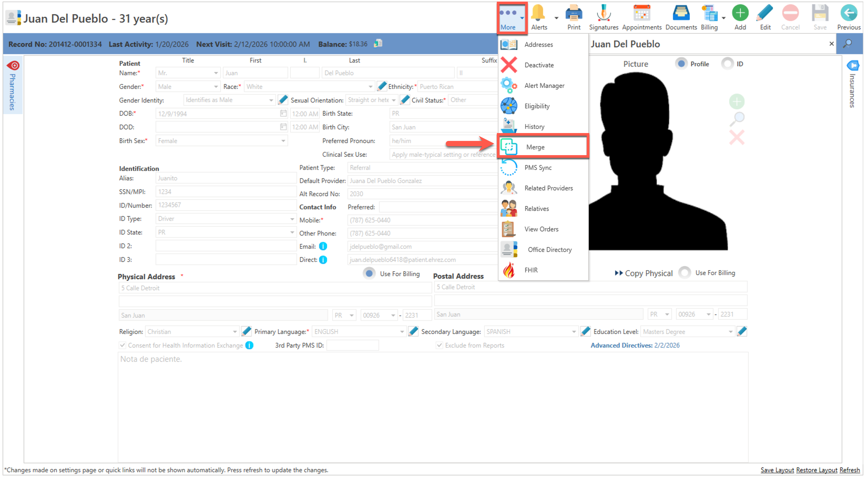Viewport: 868px width, 478px height.
Task: Choose Eligibility in the More menu
Action: coord(537,106)
